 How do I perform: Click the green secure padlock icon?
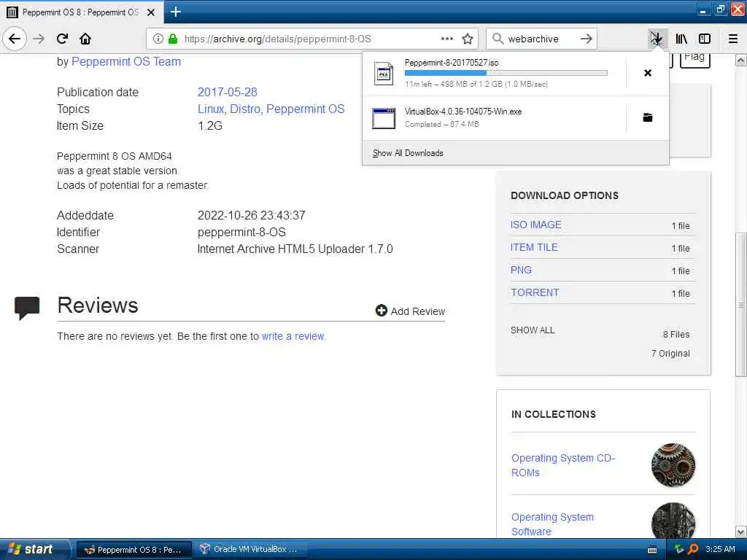(173, 39)
